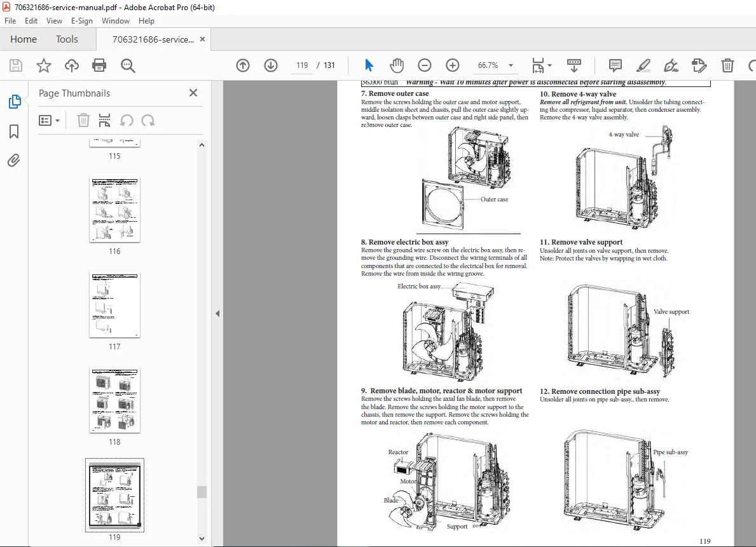
Task: Switch to the Home tab
Action: pos(24,39)
